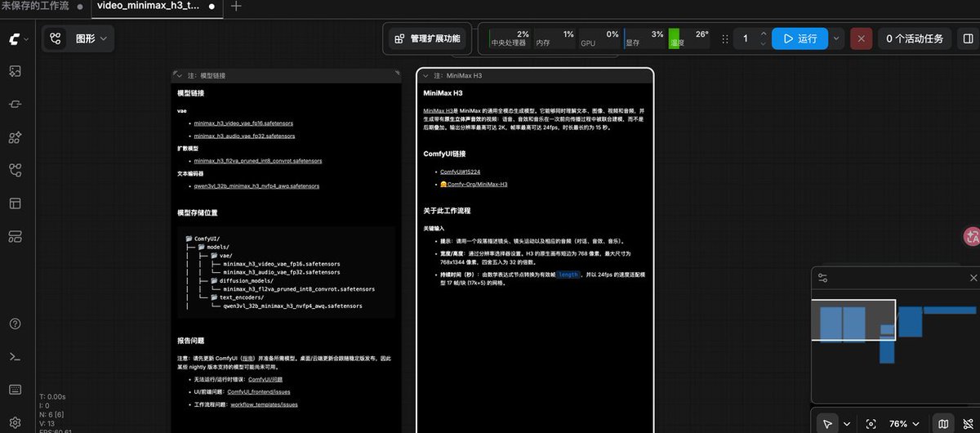Add a new workflow tab with plus

(236, 7)
